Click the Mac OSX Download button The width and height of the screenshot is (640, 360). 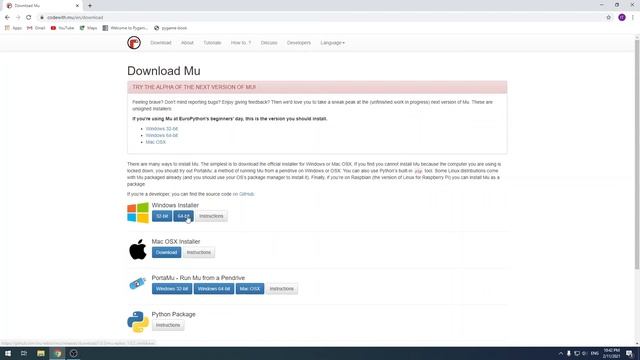[167, 252]
